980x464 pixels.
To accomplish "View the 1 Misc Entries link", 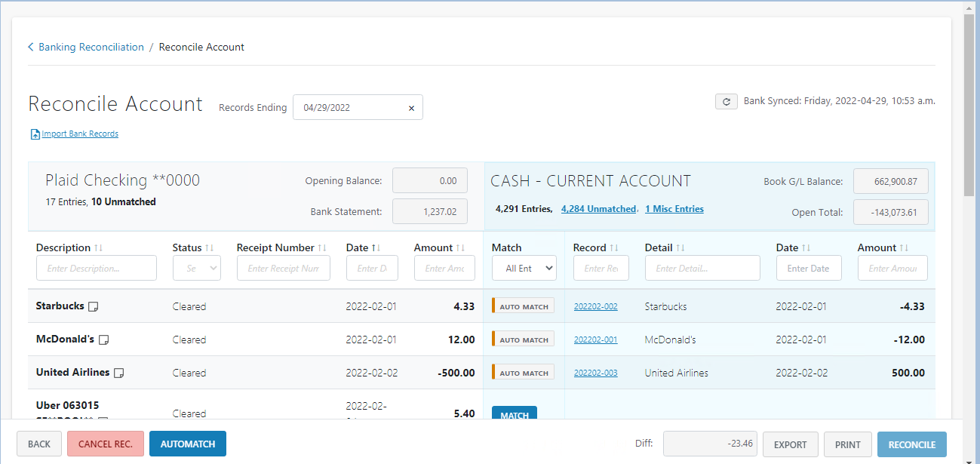I will [674, 208].
